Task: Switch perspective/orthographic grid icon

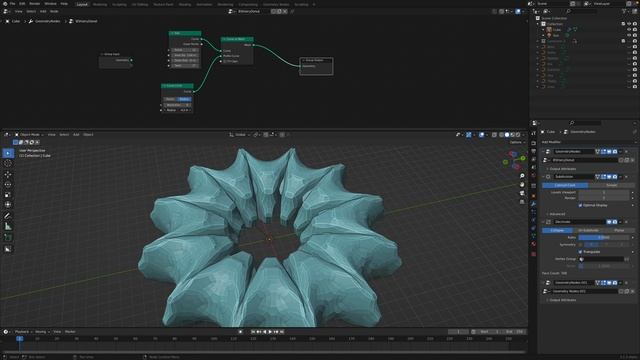Action: (x=522, y=202)
